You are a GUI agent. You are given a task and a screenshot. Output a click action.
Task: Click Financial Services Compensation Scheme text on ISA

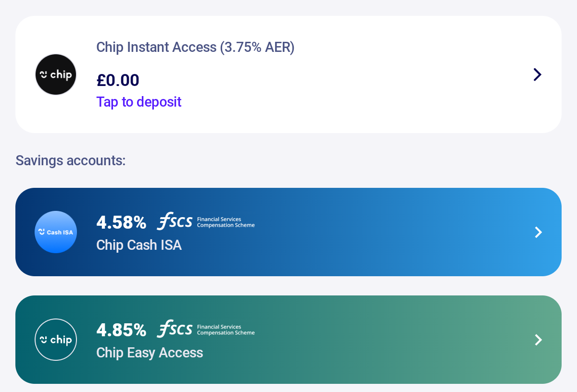click(x=226, y=222)
